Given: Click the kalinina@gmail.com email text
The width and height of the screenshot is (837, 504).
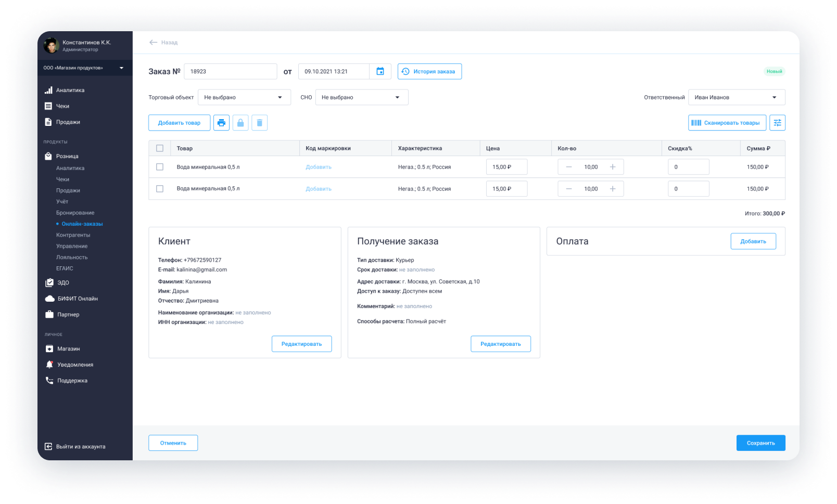Looking at the screenshot, I should click(201, 269).
